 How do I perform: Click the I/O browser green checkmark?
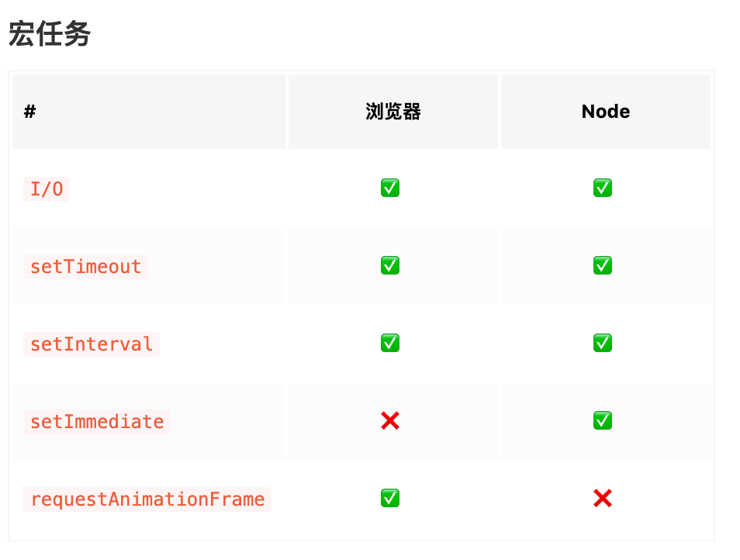pyautogui.click(x=390, y=188)
